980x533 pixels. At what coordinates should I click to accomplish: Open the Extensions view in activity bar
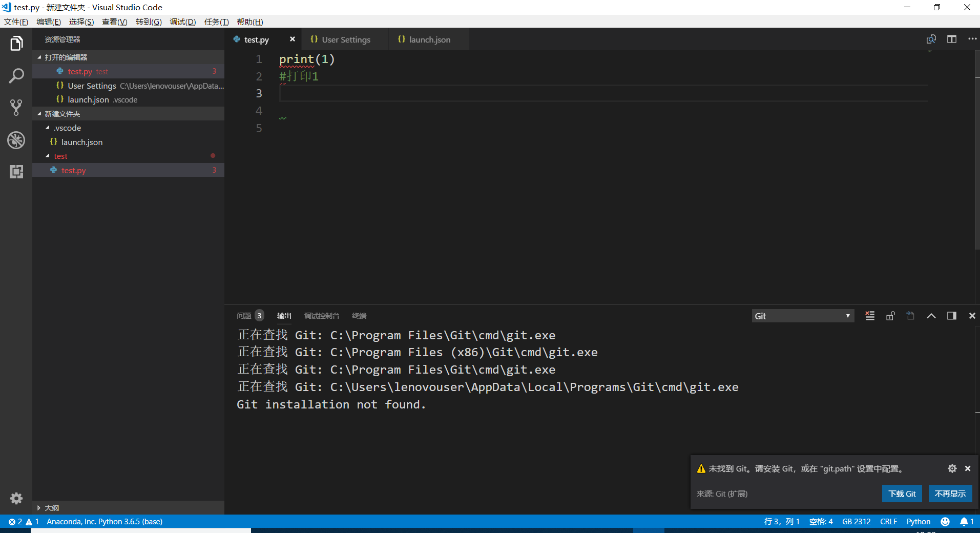point(16,172)
